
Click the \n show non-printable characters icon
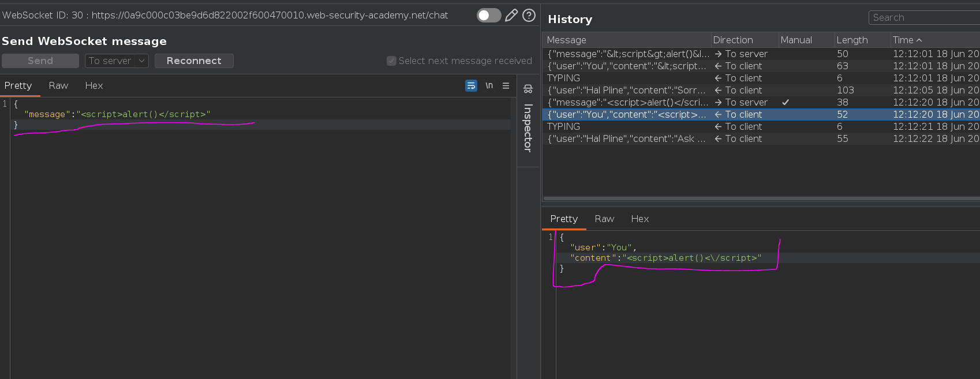489,85
